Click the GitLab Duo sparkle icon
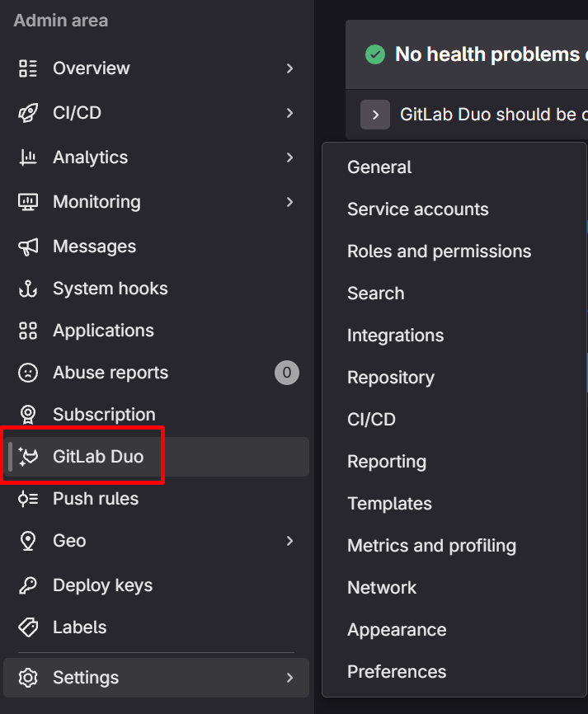588x714 pixels. (29, 456)
